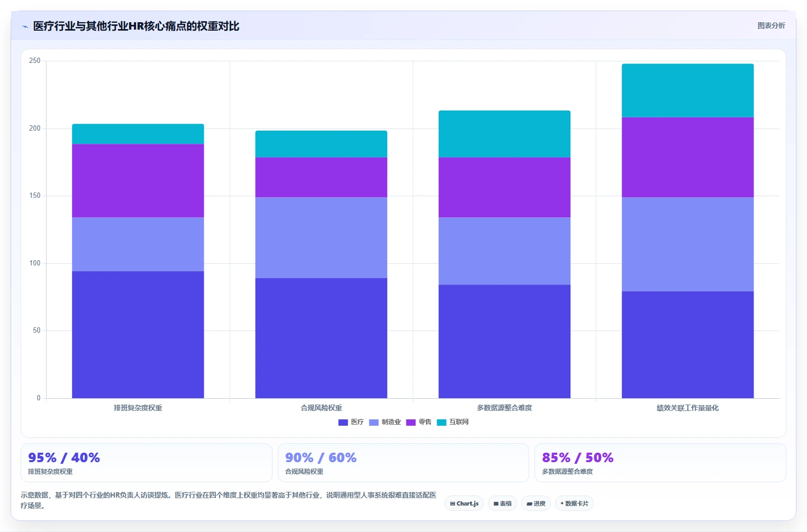Screen dimensions: 807x532
Task: Click the 图表分析 label in header
Action: 771,25
